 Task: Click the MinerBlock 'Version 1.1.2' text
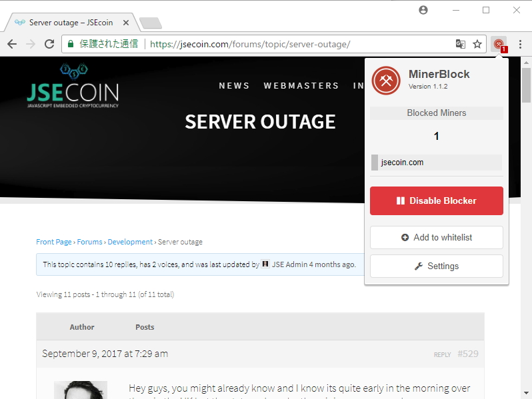pos(428,87)
